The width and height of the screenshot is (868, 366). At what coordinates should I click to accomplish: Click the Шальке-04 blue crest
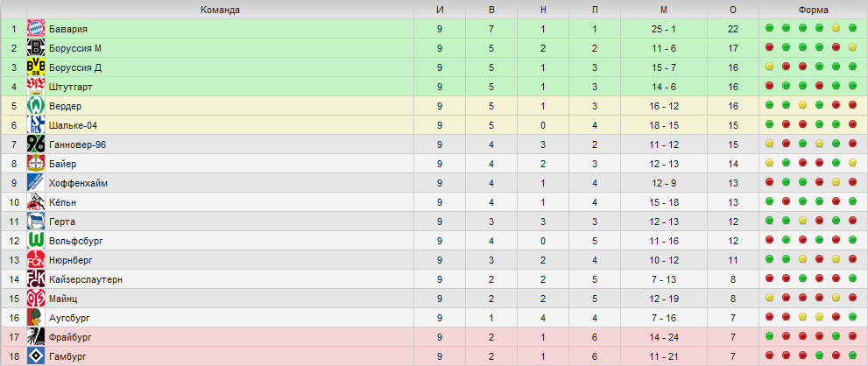(x=36, y=125)
